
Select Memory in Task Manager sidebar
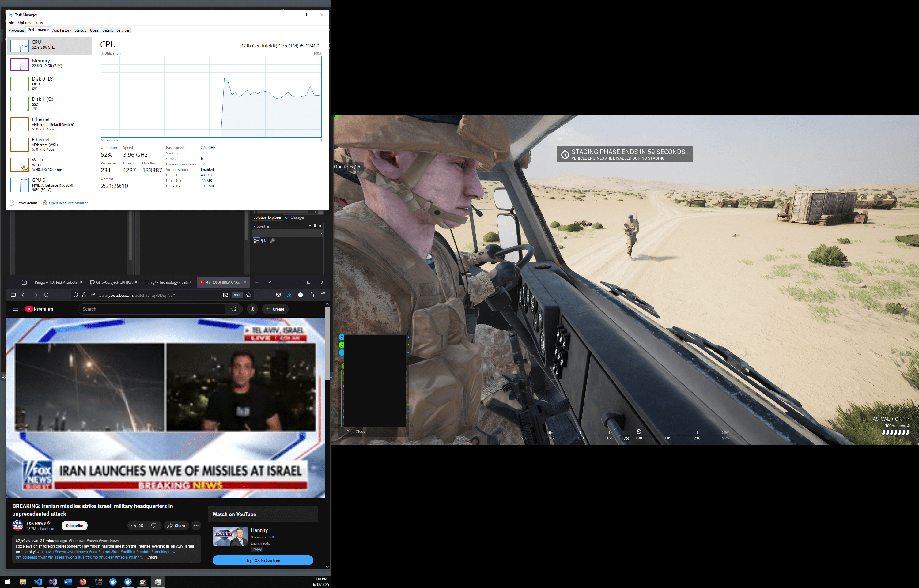pos(50,65)
